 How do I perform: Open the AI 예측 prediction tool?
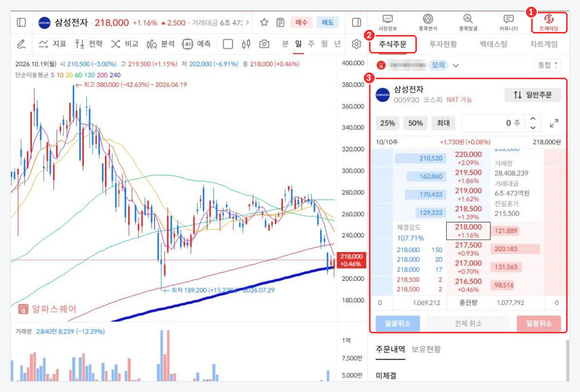point(197,44)
